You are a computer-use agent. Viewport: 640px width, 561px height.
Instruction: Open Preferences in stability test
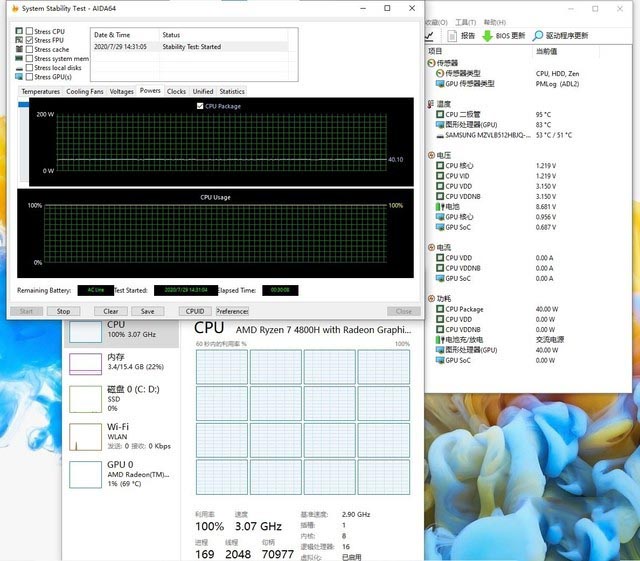[232, 311]
